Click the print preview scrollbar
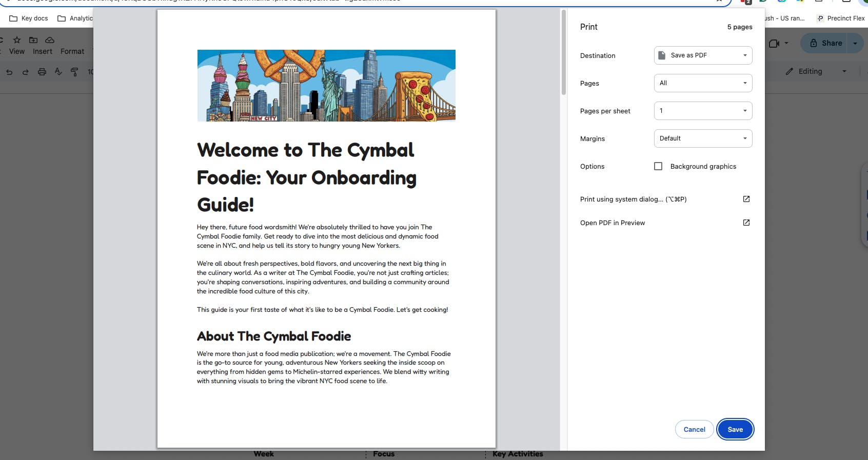The height and width of the screenshot is (460, 868). [563, 52]
